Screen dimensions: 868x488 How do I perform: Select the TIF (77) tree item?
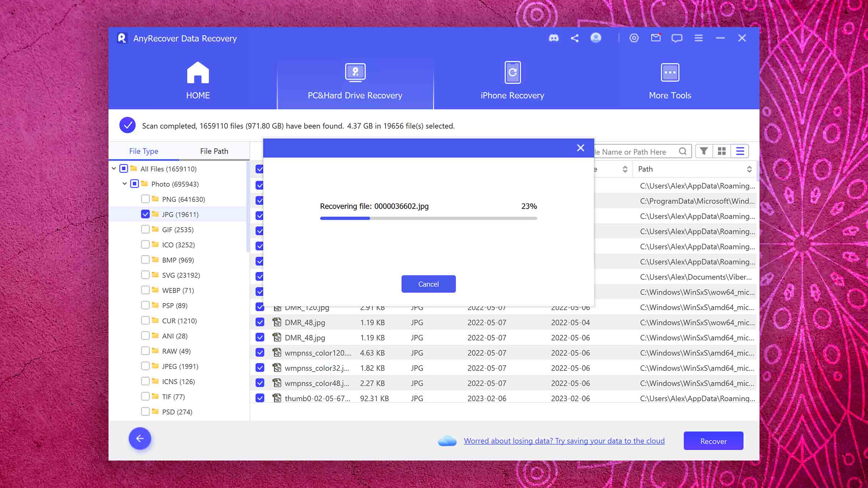[x=173, y=397]
